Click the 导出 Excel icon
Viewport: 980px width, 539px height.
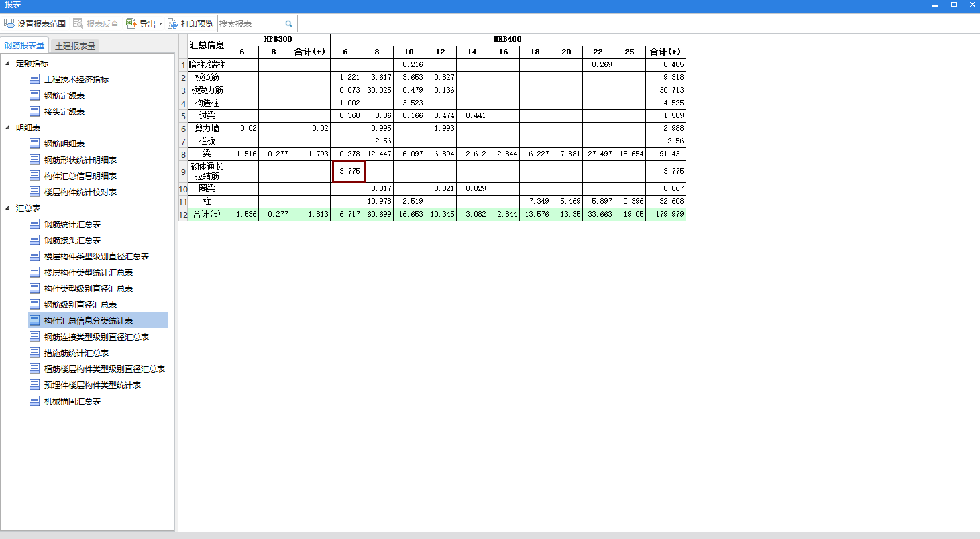coord(131,23)
